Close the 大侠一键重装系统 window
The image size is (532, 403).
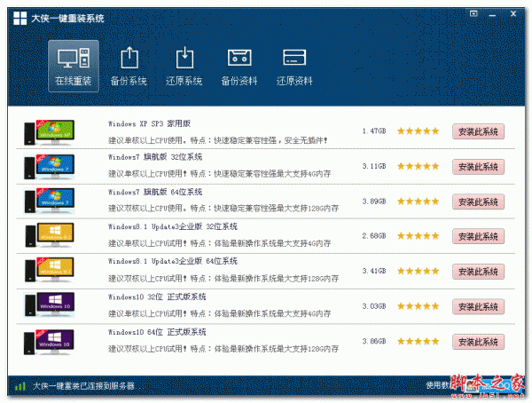513,13
